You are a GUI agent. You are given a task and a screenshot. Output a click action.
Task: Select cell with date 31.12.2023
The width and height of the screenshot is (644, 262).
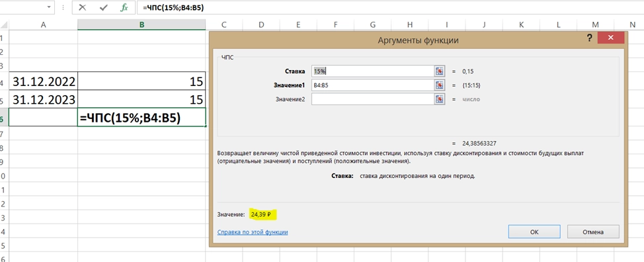(43, 99)
